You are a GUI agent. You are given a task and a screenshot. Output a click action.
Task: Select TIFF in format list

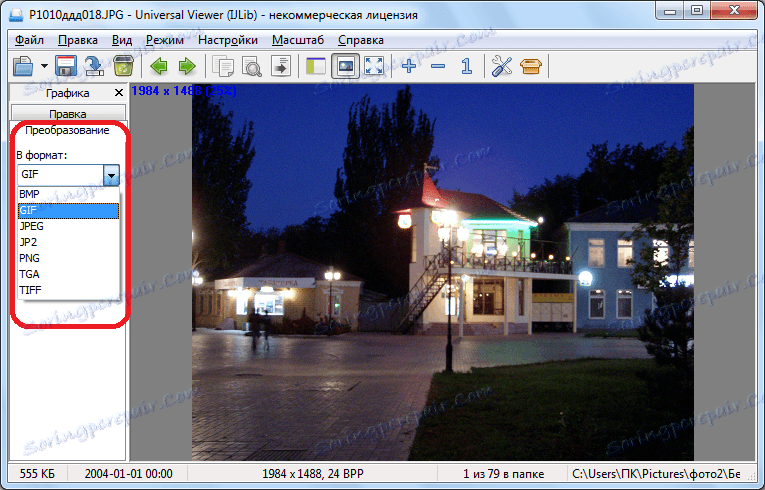click(x=68, y=290)
